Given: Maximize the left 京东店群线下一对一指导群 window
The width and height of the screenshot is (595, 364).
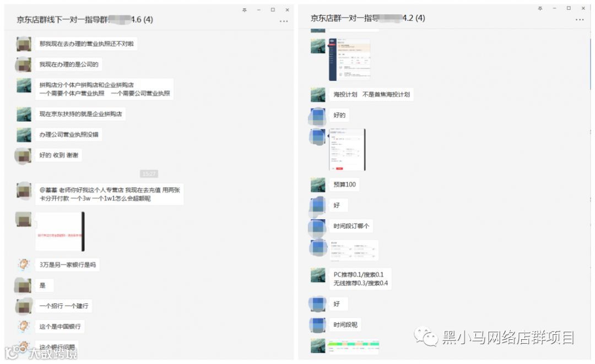Looking at the screenshot, I should (273, 10).
